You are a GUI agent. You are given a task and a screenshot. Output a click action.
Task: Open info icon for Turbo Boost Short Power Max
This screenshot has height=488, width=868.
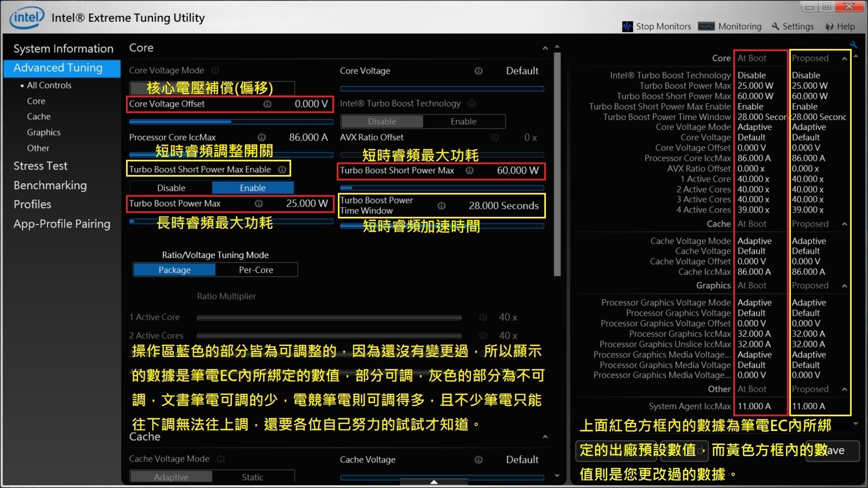click(x=470, y=171)
